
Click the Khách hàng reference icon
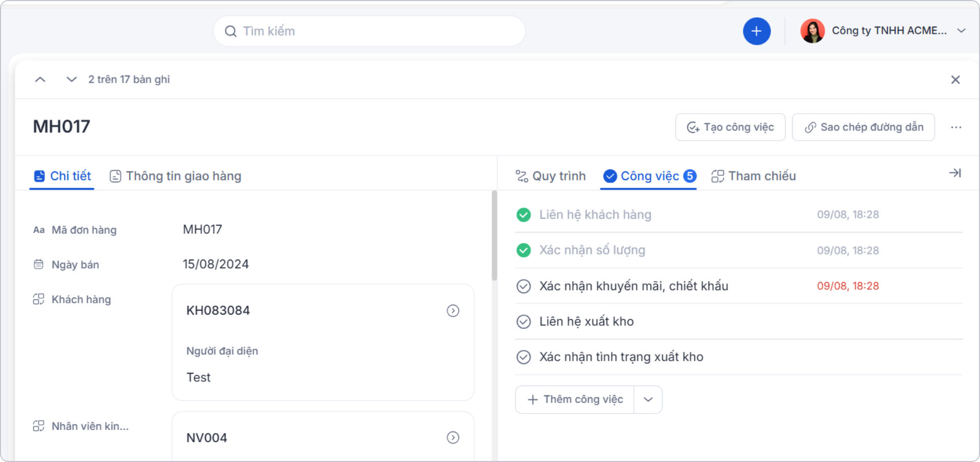39,299
